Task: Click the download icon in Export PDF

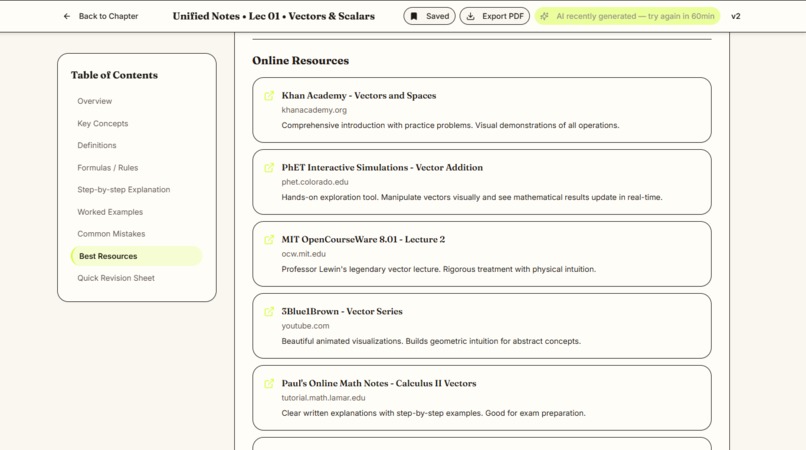Action: [x=470, y=16]
